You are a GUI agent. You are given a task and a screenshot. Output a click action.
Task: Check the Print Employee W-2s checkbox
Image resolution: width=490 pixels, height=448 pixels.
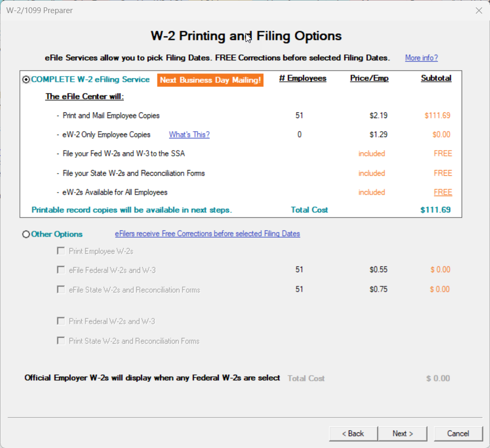[x=61, y=251]
